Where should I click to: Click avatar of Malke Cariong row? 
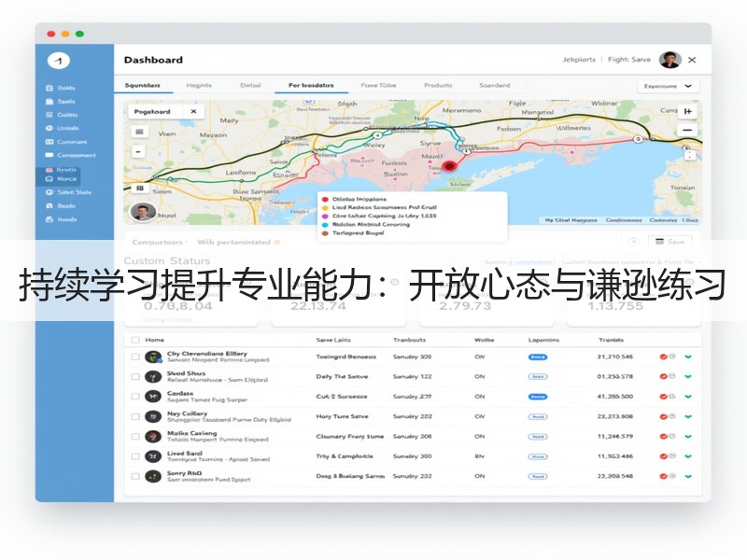tap(153, 437)
